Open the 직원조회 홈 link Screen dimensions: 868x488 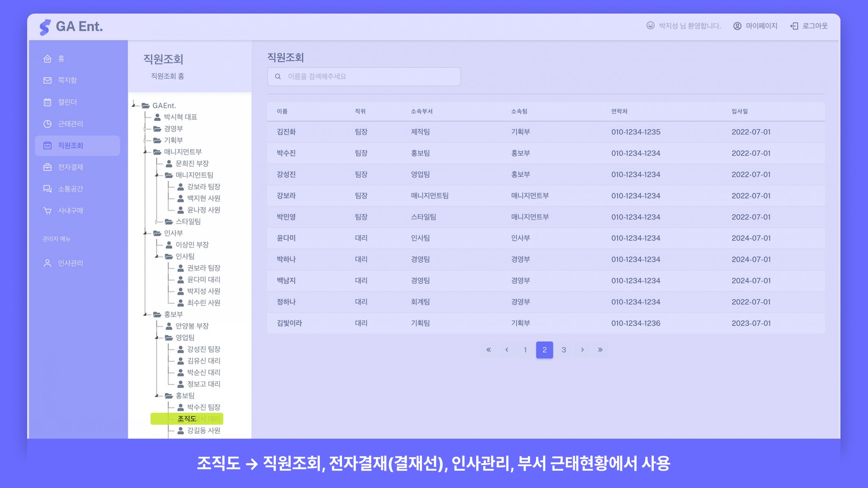pos(167,76)
